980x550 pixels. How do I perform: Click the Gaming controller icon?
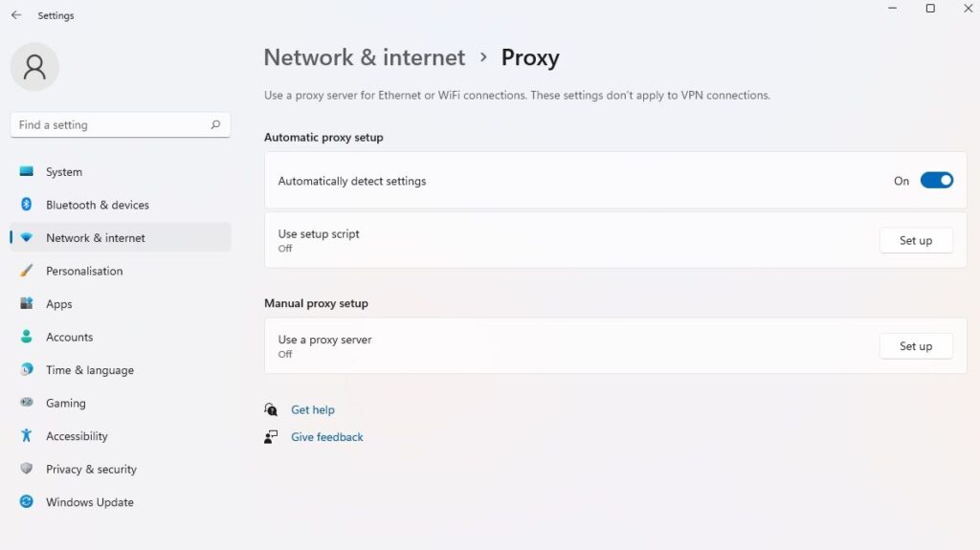coord(26,403)
